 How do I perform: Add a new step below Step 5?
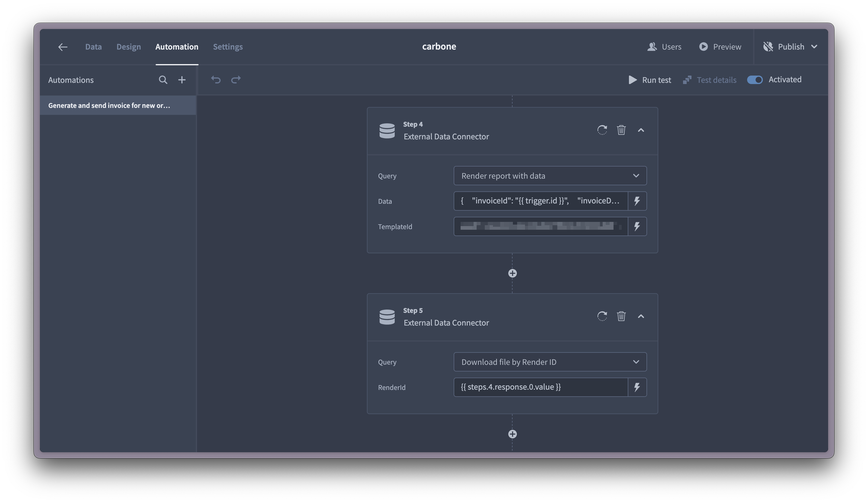pos(512,434)
